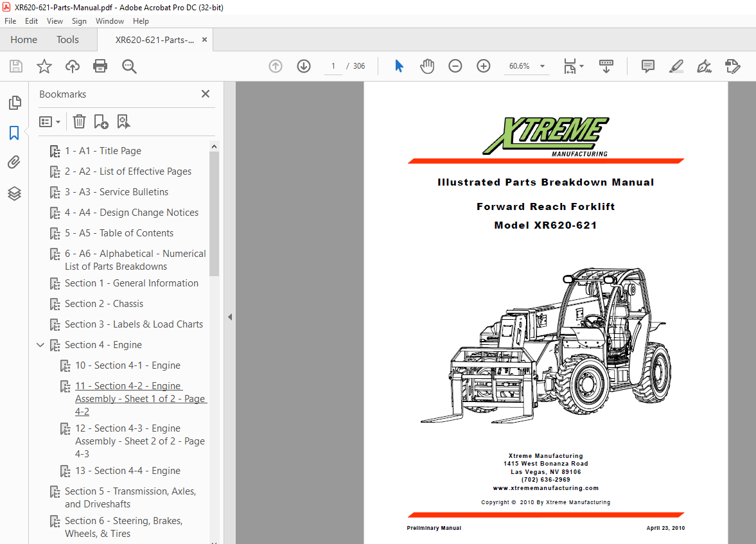Select the XR620-621-Parts document tab

point(154,40)
